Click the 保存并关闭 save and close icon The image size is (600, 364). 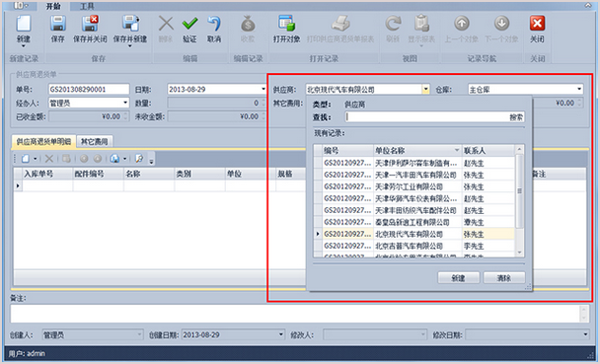(x=91, y=24)
